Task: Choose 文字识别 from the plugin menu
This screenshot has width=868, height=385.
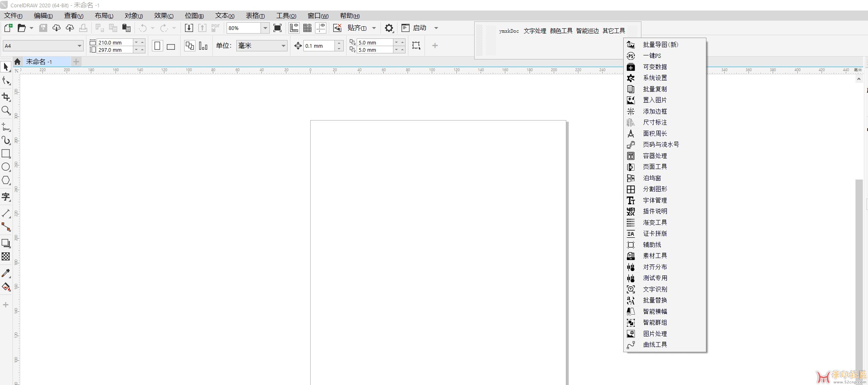Action: pos(665,289)
